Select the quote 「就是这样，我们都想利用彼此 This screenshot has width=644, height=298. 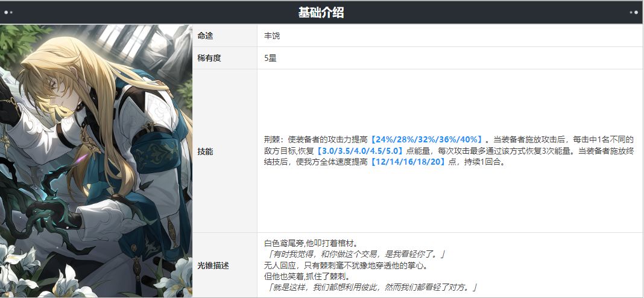point(373,288)
